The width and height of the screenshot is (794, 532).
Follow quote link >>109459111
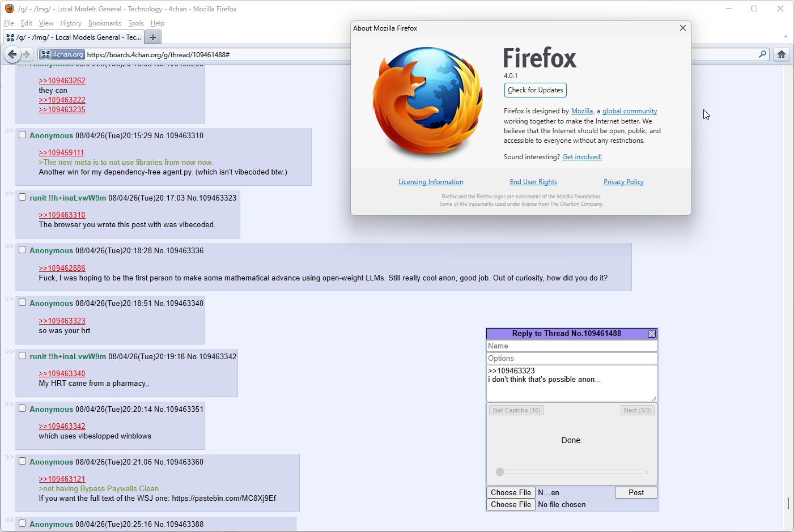(61, 153)
